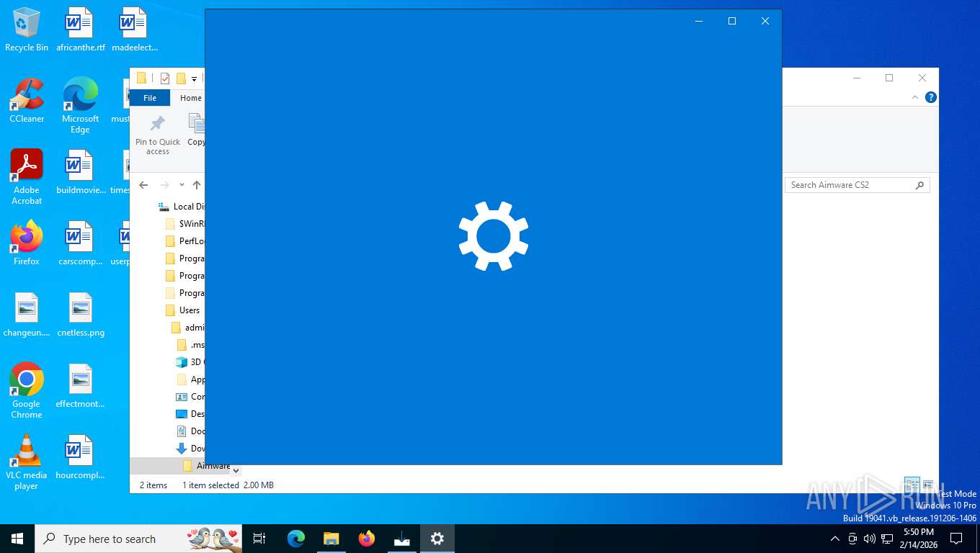Click Back arrow in File Explorer
The width and height of the screenshot is (980, 553).
coord(143,185)
